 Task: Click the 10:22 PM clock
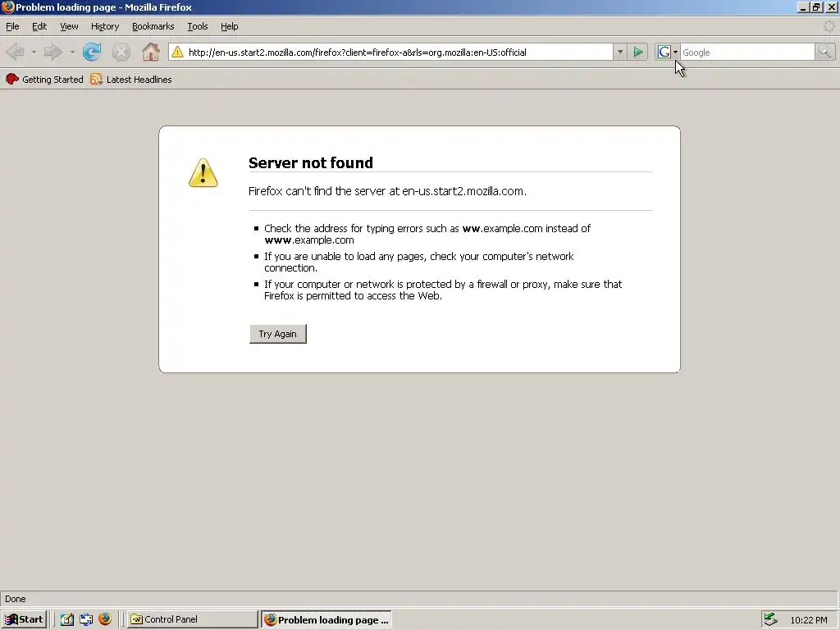(808, 620)
